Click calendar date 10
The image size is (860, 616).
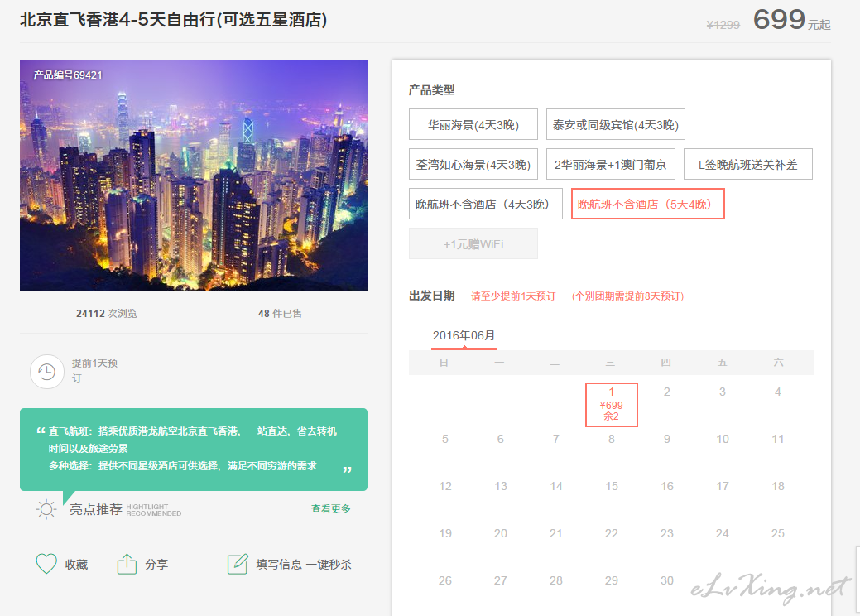(x=723, y=439)
